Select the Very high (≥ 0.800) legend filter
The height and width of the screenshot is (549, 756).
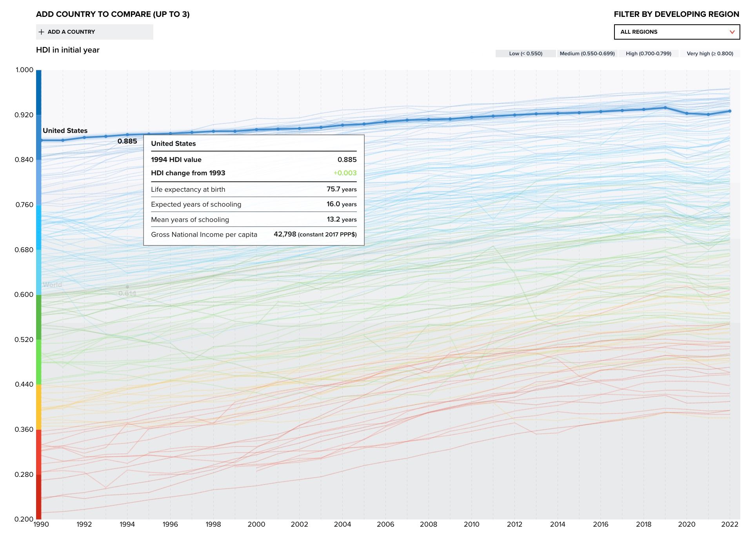tap(710, 54)
